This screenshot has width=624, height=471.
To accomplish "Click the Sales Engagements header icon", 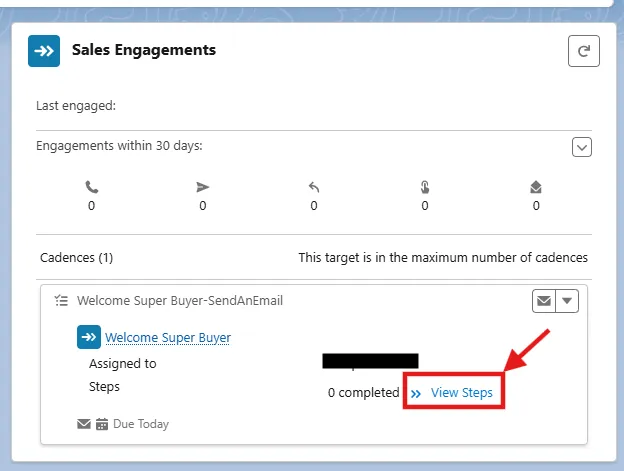I will tap(44, 51).
